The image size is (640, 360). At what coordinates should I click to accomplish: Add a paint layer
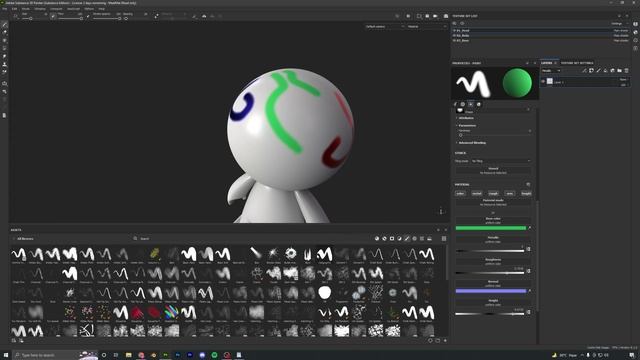tap(598, 71)
